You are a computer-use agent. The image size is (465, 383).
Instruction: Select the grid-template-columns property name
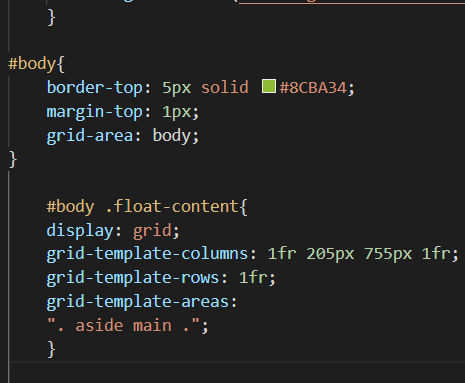pyautogui.click(x=147, y=254)
